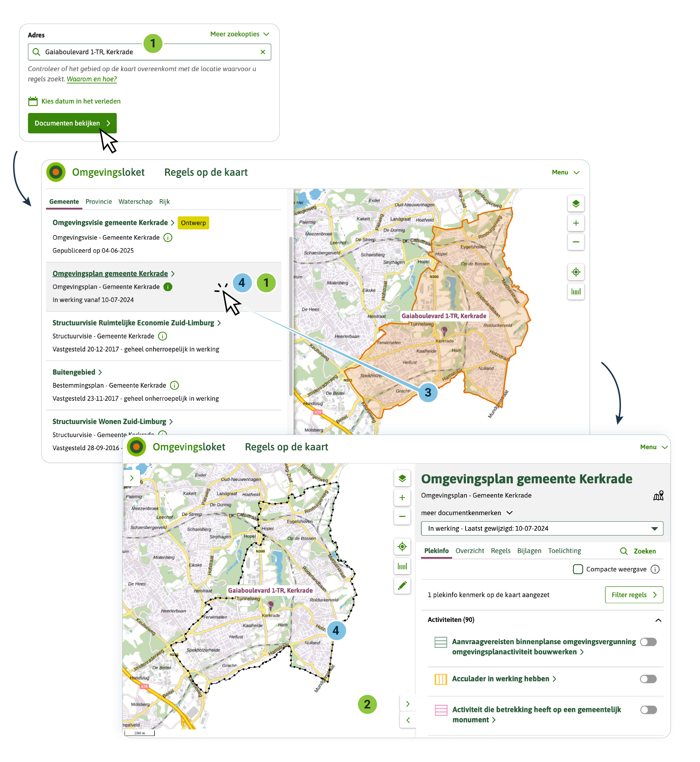The image size is (700, 762).
Task: Click info icon next to Omgevingsvisie - Gemeente Kerkrade
Action: pos(168,238)
